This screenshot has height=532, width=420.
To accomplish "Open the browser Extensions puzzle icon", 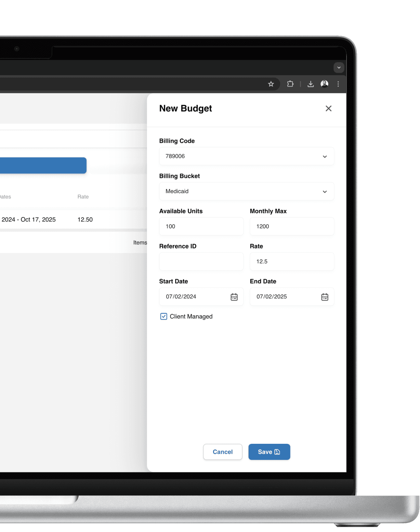I will point(290,84).
